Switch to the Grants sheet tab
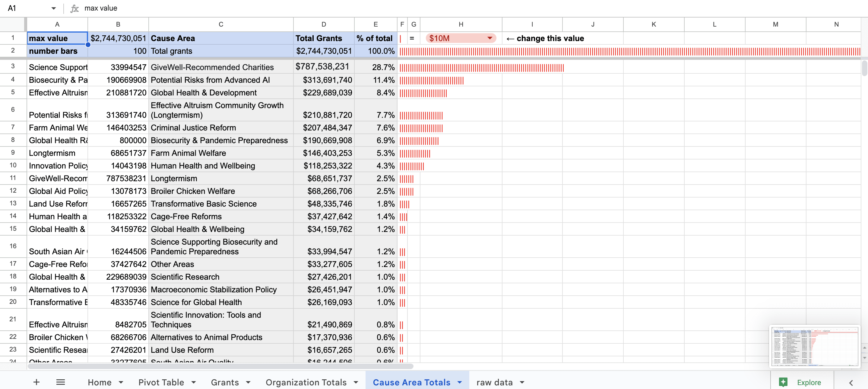Image resolution: width=868 pixels, height=389 pixels. pos(224,382)
